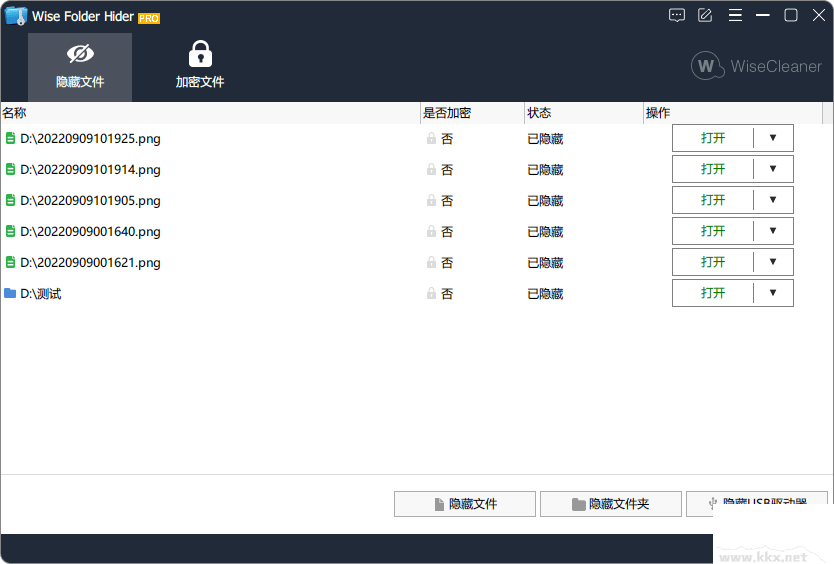
Task: Click the folder icon of D:\测试
Action: tap(10, 293)
